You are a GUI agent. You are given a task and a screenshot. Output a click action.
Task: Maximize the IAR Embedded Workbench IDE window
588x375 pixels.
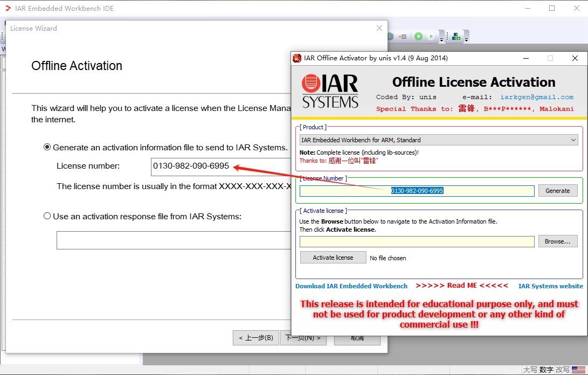pyautogui.click(x=552, y=8)
